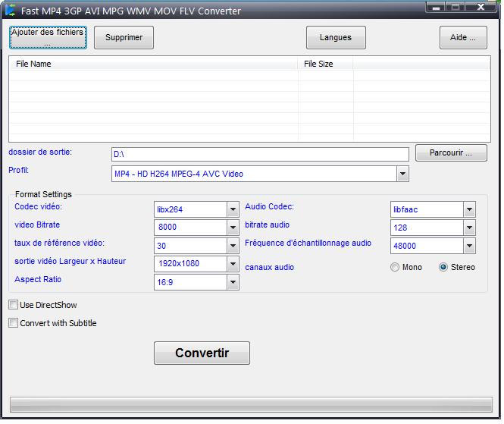
Task: Minimize the converter window
Action: tap(436, 7)
